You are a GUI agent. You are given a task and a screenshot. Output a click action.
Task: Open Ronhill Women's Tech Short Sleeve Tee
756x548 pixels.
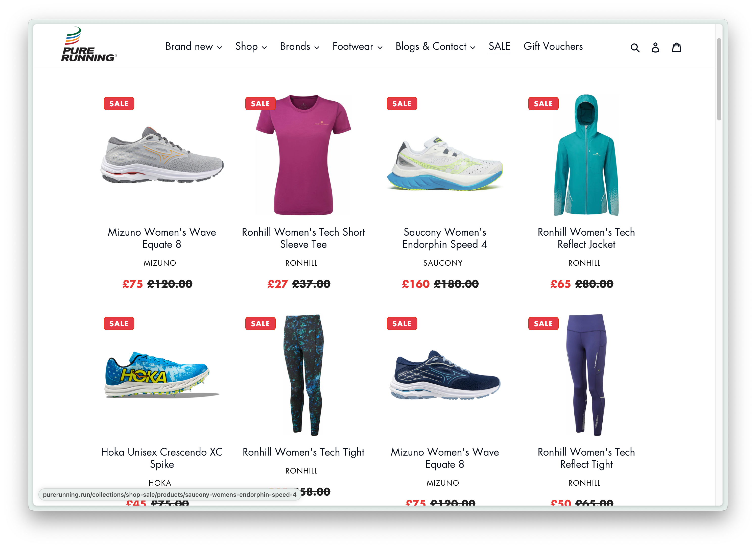303,238
